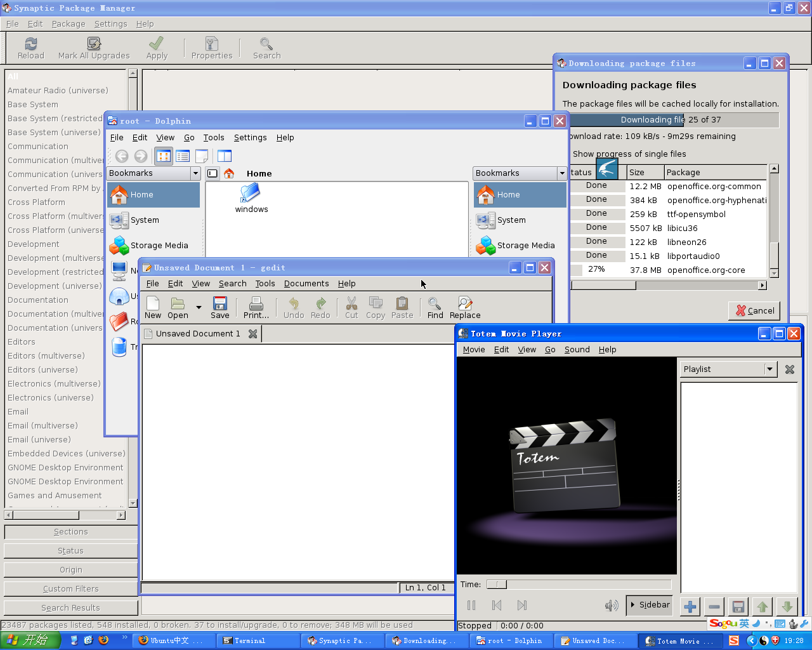Move Totem playlist item up
The width and height of the screenshot is (812, 650).
tap(763, 607)
